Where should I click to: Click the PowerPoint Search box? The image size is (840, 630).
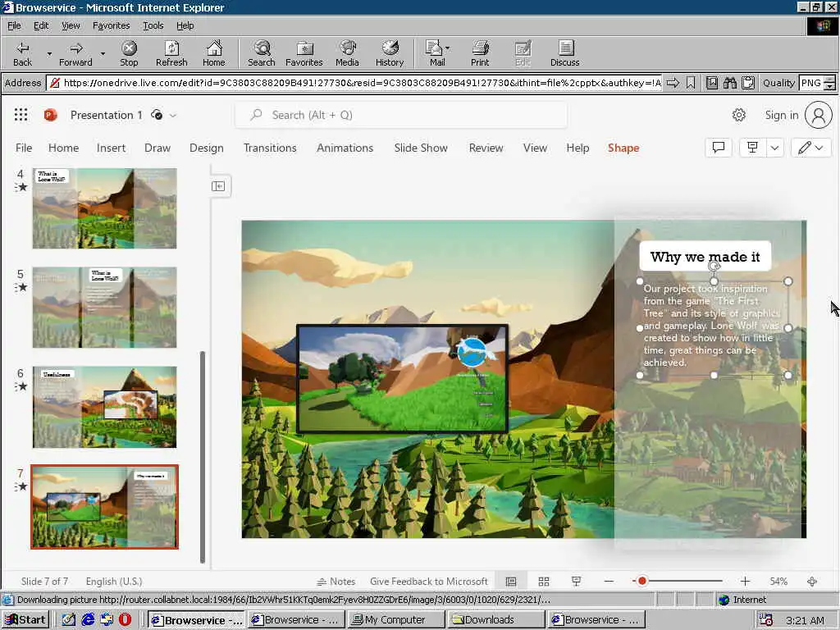point(400,115)
